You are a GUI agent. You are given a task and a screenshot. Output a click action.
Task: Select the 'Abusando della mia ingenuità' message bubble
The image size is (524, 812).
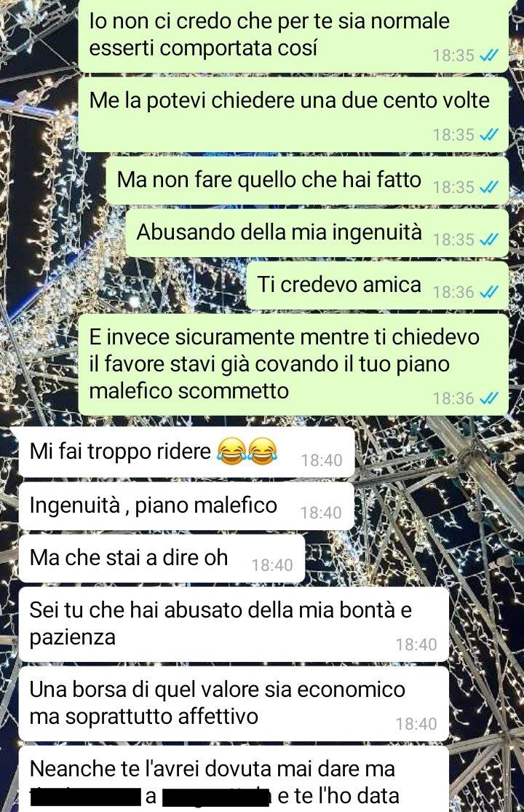click(x=317, y=233)
